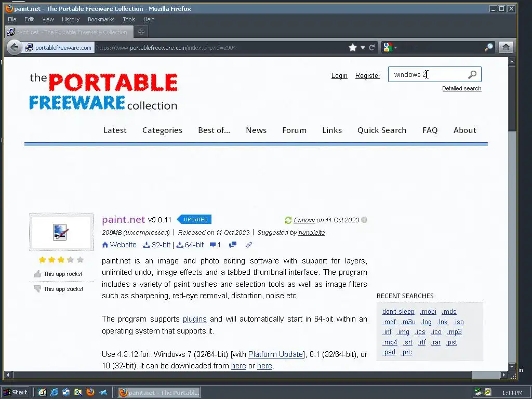532x399 pixels.
Task: Click the horizontal scrollbar right arrow
Action: [503, 375]
